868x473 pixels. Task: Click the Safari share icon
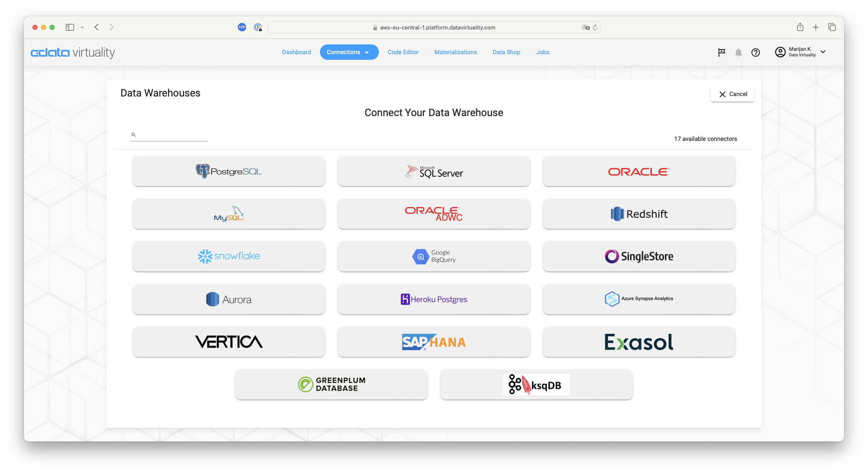800,27
